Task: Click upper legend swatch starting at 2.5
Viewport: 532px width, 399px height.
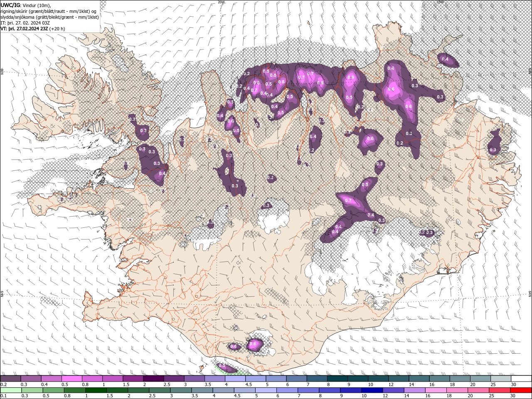Action: (x=174, y=379)
